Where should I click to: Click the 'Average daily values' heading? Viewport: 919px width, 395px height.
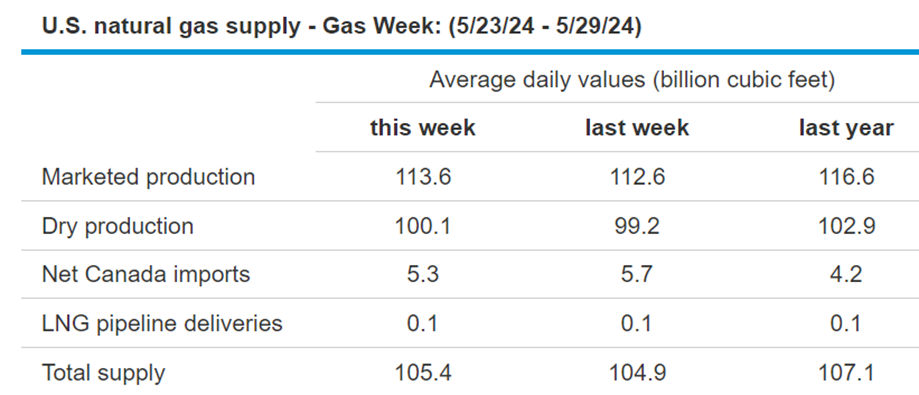click(632, 80)
